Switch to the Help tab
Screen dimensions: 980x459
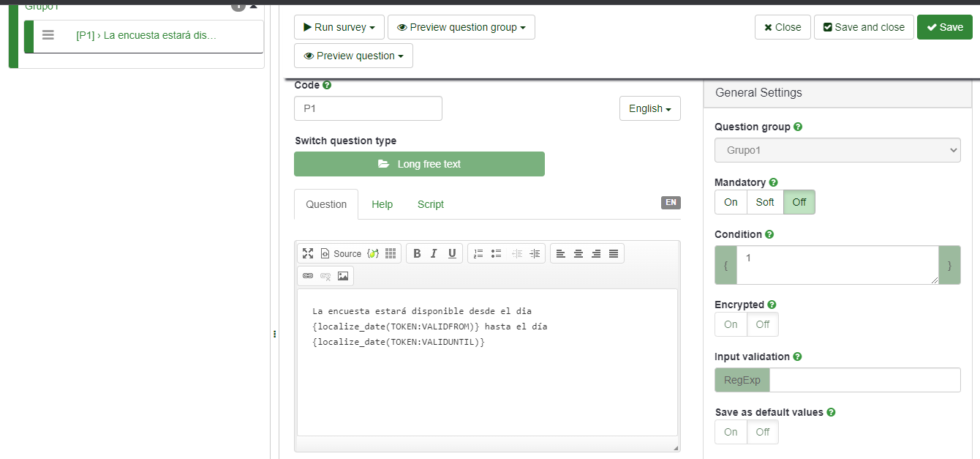click(382, 204)
